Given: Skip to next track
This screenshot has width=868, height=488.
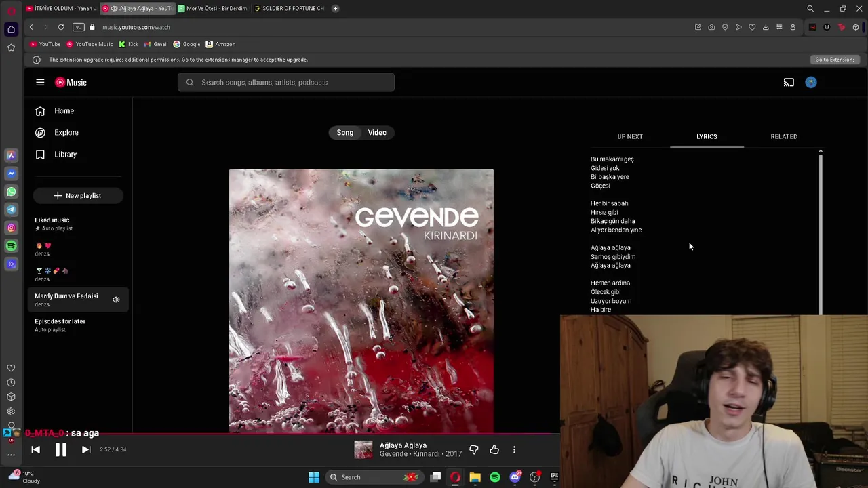Looking at the screenshot, I should coord(86,449).
